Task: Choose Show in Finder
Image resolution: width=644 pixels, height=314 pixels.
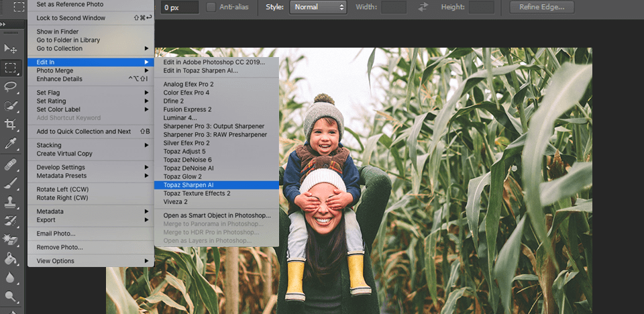Action: click(x=91, y=32)
